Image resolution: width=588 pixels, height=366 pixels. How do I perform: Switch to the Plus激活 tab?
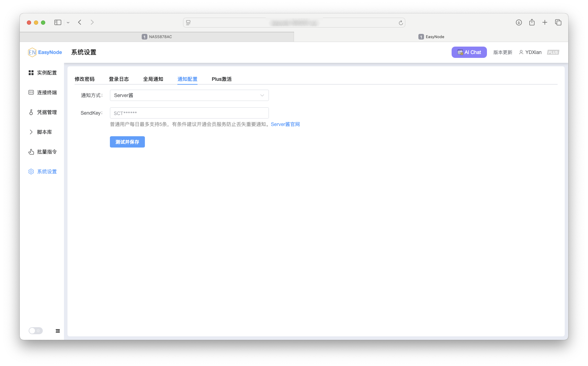pos(222,79)
